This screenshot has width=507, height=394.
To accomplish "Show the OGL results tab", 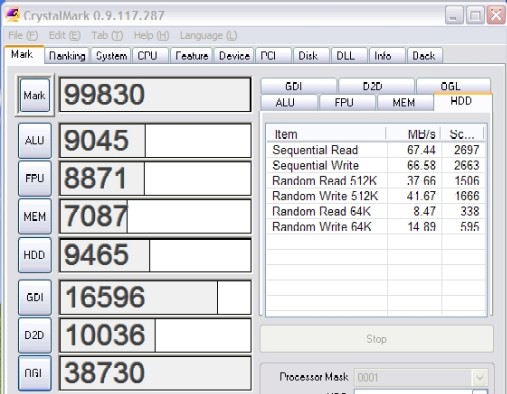I will pyautogui.click(x=450, y=86).
